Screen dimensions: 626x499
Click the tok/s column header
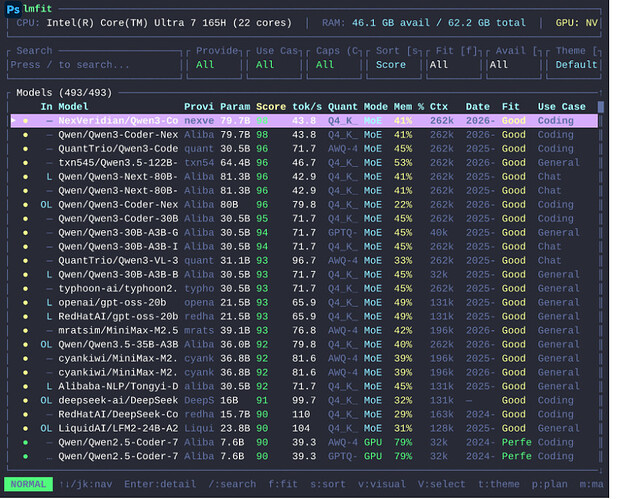[x=307, y=107]
